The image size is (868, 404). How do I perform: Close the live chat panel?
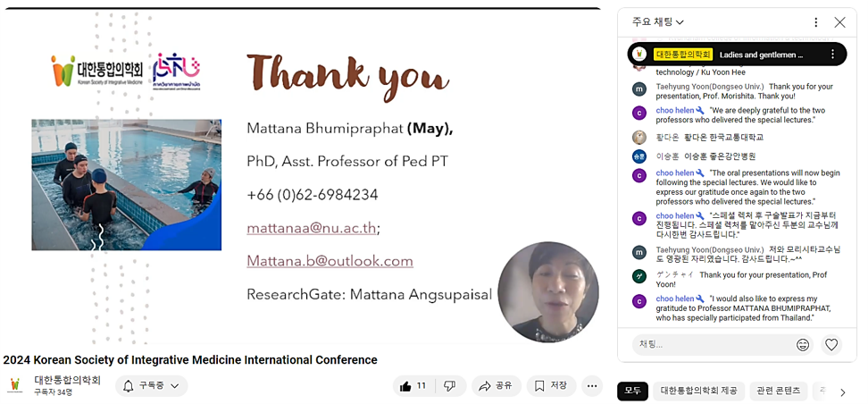tap(839, 22)
